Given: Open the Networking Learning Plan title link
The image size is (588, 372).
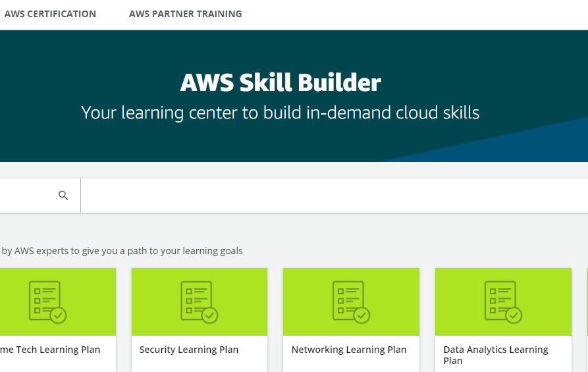Looking at the screenshot, I should (x=349, y=350).
